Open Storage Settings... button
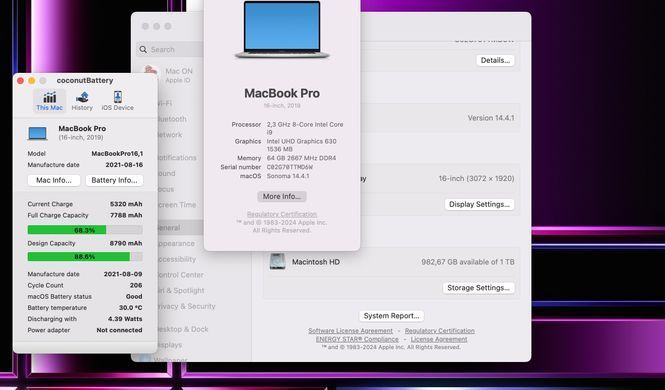Image resolution: width=665 pixels, height=390 pixels. point(478,288)
